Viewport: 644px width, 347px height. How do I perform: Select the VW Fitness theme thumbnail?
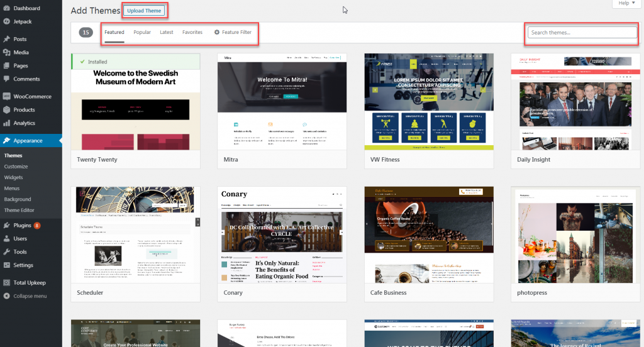pos(429,102)
